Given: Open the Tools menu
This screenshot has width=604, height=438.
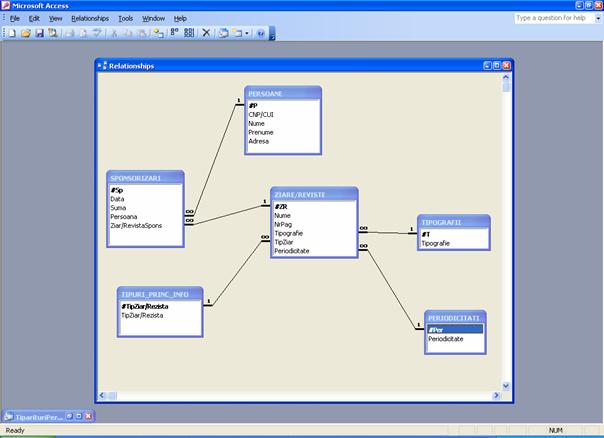Looking at the screenshot, I should pos(125,18).
